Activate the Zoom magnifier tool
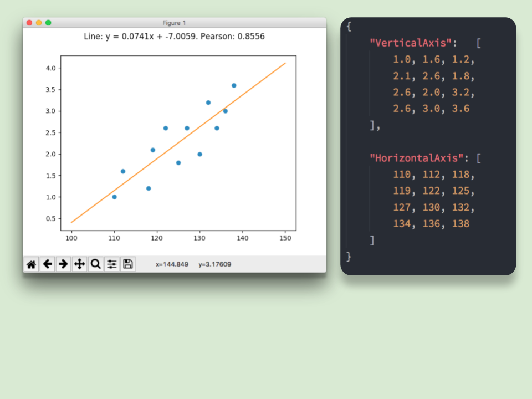This screenshot has height=399, width=532. pos(95,264)
